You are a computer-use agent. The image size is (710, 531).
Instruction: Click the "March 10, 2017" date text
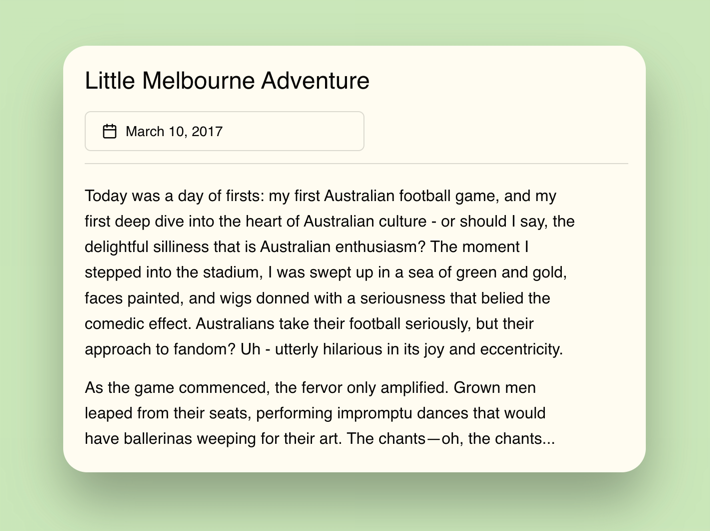(174, 131)
